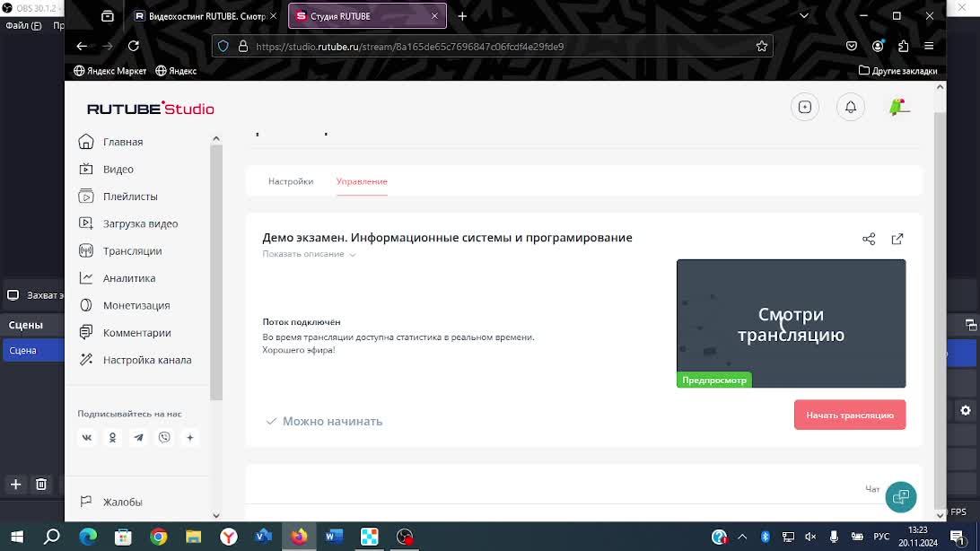
Task: Go back to the previous page
Action: click(82, 47)
